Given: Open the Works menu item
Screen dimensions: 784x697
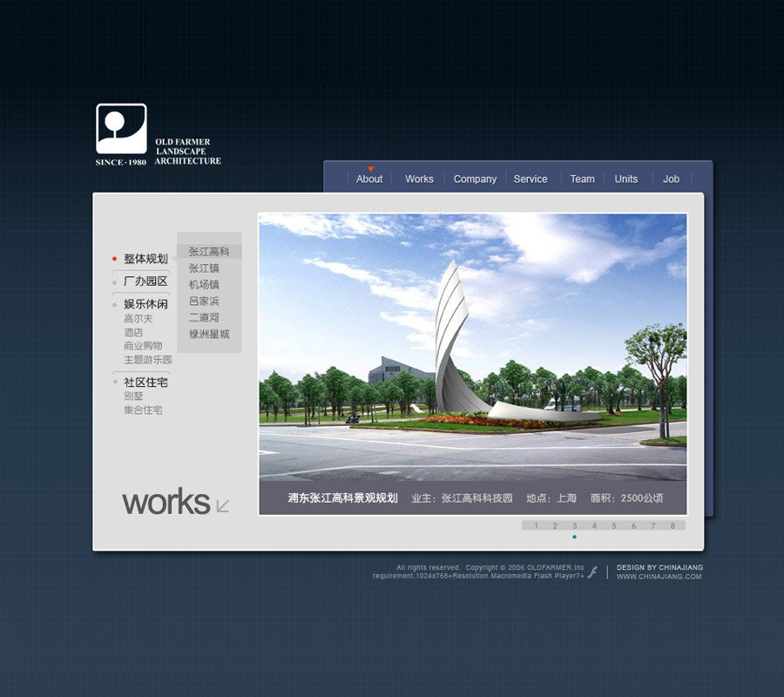Looking at the screenshot, I should (x=419, y=179).
